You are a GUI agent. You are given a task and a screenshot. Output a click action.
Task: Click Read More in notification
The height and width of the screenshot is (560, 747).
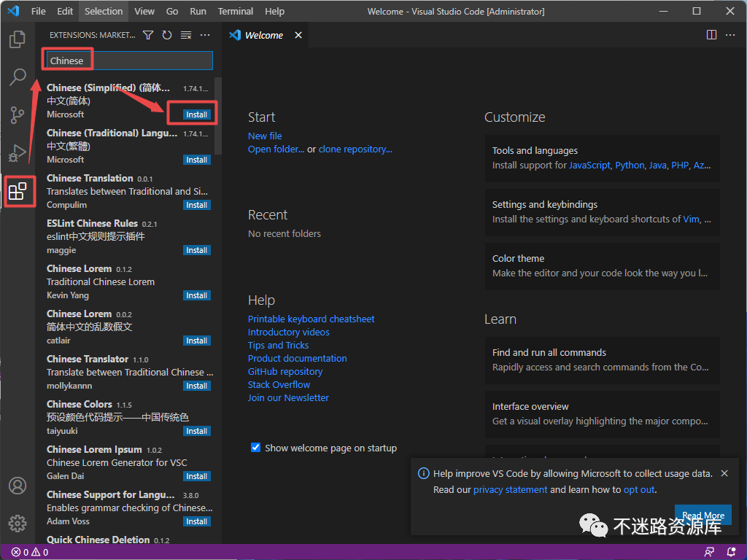coord(703,516)
